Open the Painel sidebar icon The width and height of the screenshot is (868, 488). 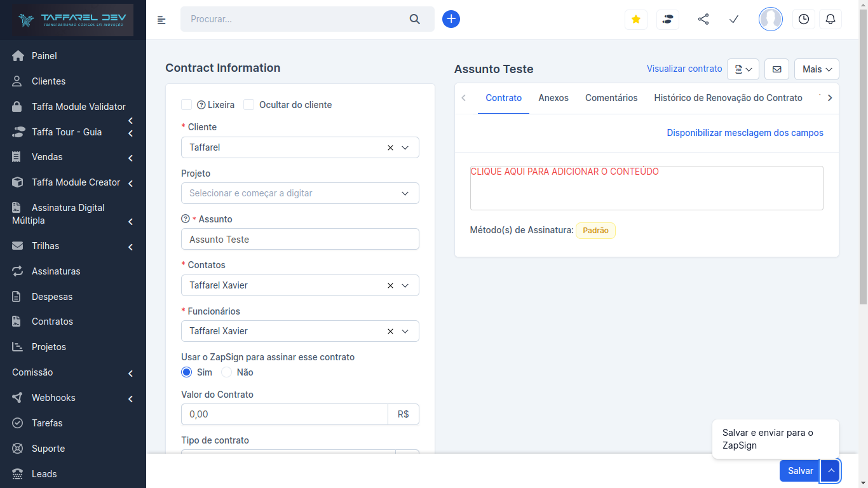click(17, 56)
